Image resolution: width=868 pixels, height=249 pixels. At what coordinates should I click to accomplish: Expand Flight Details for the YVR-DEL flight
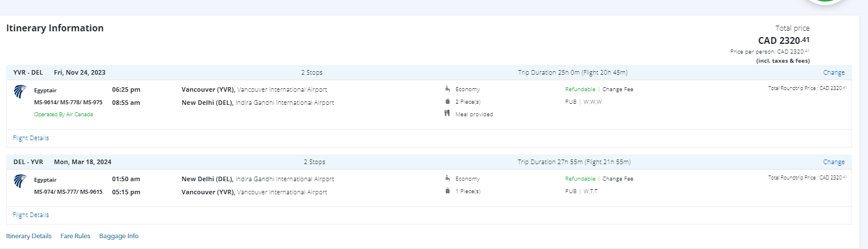point(31,138)
